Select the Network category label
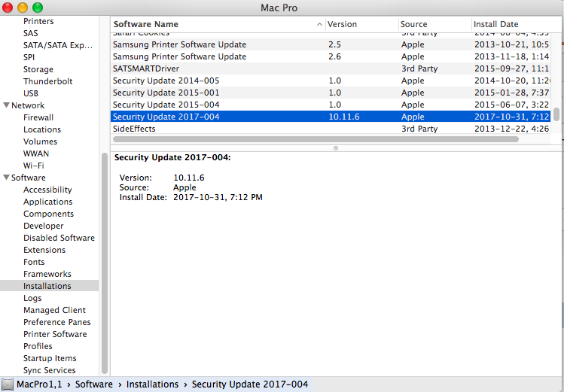Image resolution: width=564 pixels, height=392 pixels. pyautogui.click(x=28, y=105)
